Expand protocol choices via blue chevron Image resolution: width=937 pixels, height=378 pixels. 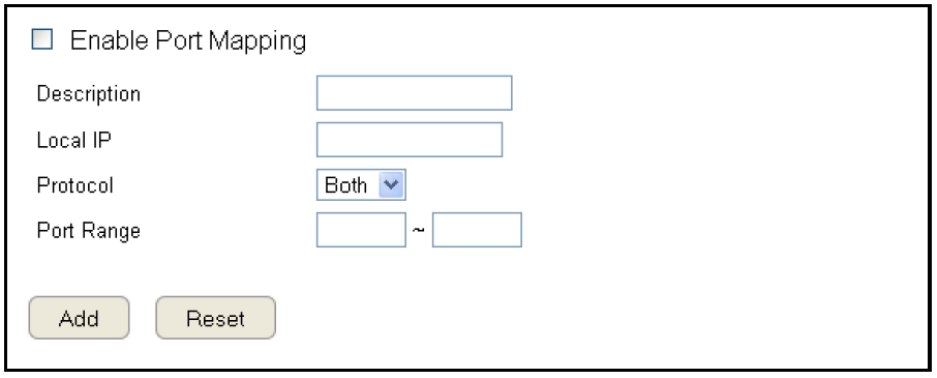tap(391, 185)
